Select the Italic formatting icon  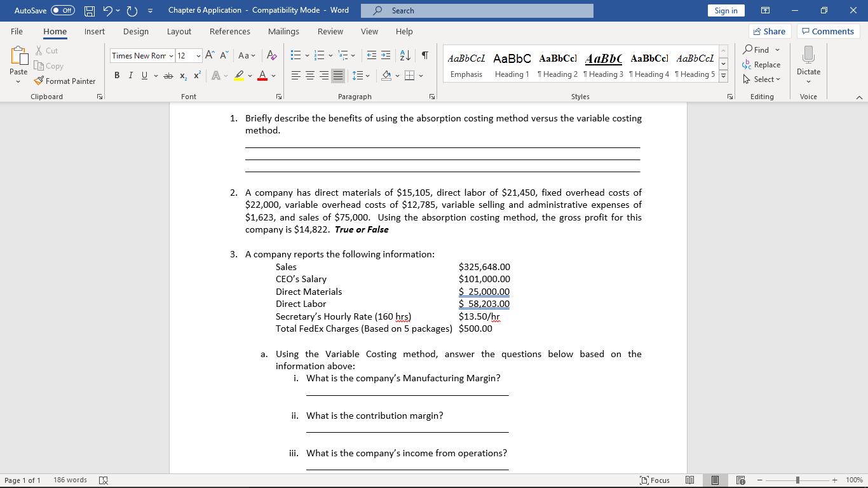point(130,75)
